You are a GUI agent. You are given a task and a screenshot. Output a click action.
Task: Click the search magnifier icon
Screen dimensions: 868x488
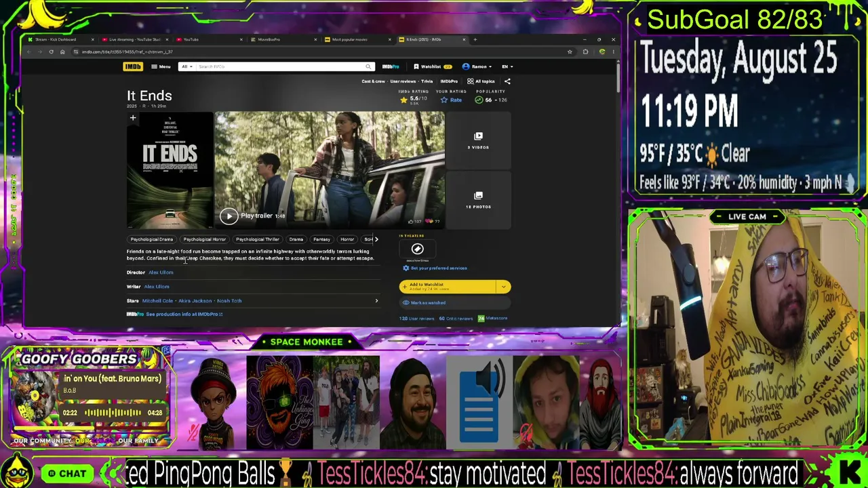coord(368,66)
